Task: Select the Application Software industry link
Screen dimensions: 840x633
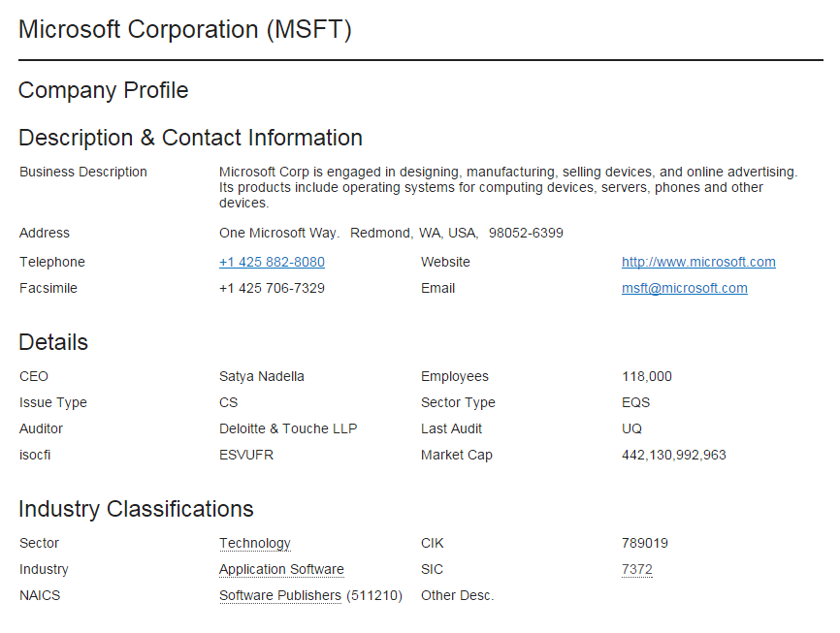Action: [x=281, y=569]
